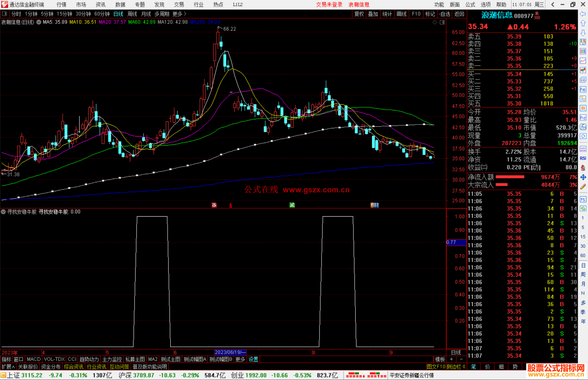This screenshot has width=588, height=380.
Task: Switch to the MACD indicator tab
Action: click(x=33, y=359)
